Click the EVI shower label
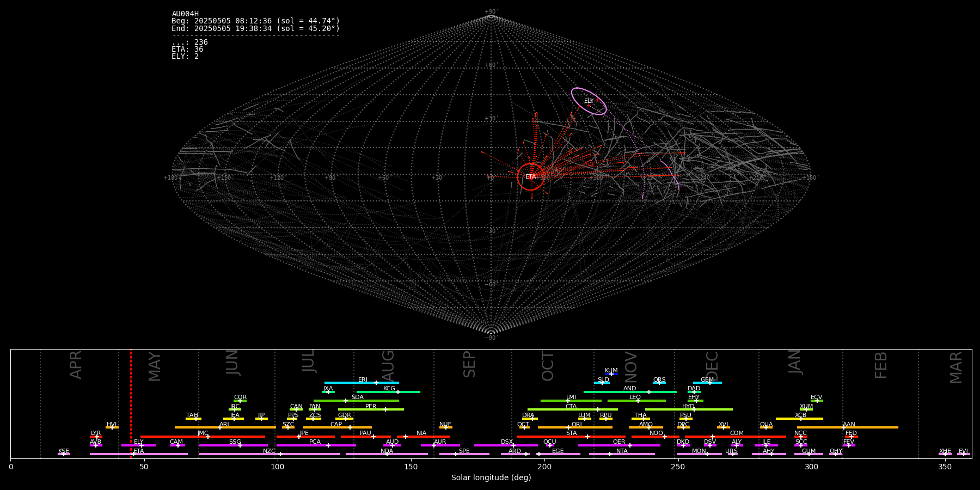This screenshot has width=980, height=490. (963, 451)
